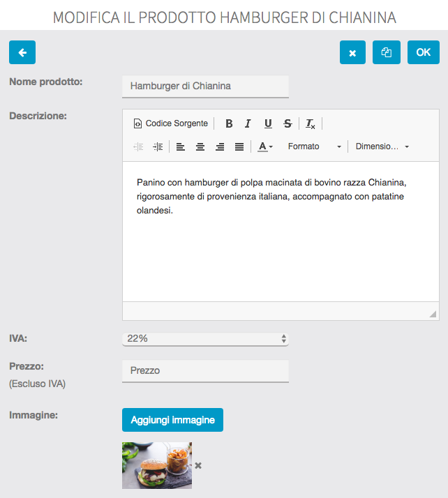Open the Dimensione font size dropdown
Image resolution: width=448 pixels, height=498 pixels.
pyautogui.click(x=382, y=146)
